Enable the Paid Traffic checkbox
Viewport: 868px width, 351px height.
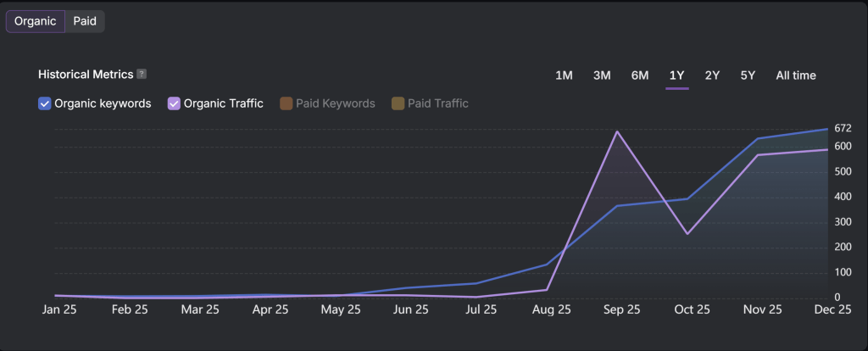398,103
